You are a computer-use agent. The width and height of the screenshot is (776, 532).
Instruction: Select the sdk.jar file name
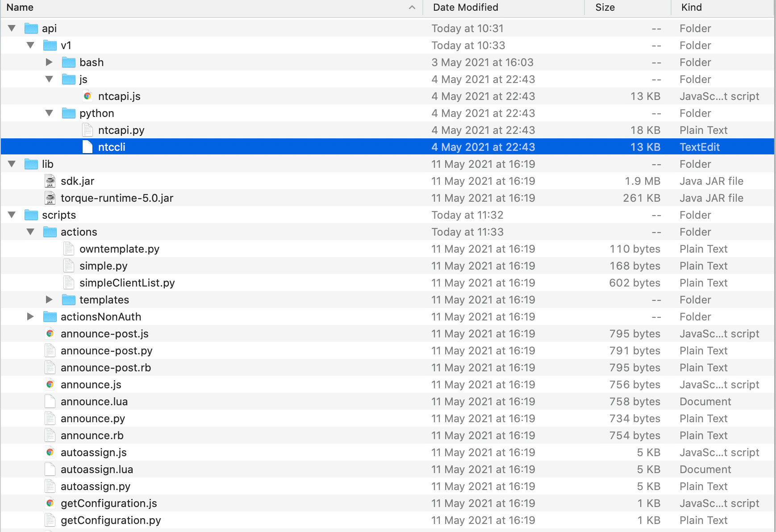tap(78, 181)
